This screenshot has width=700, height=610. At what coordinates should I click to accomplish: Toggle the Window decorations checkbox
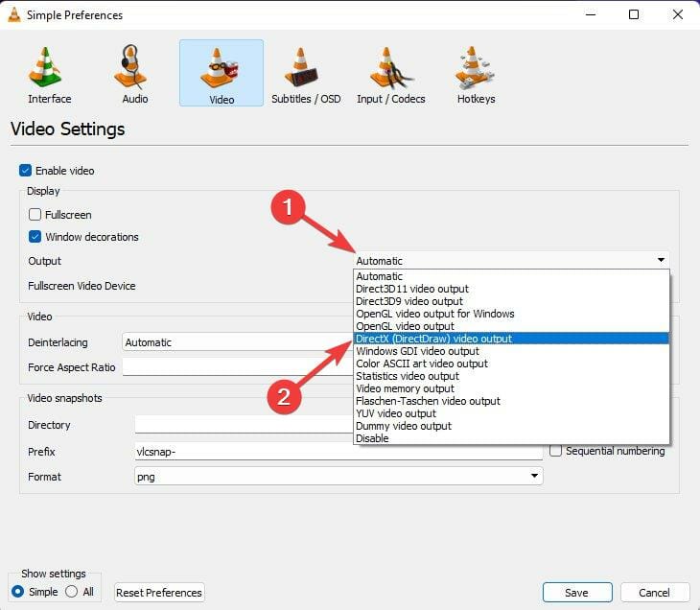coord(35,237)
